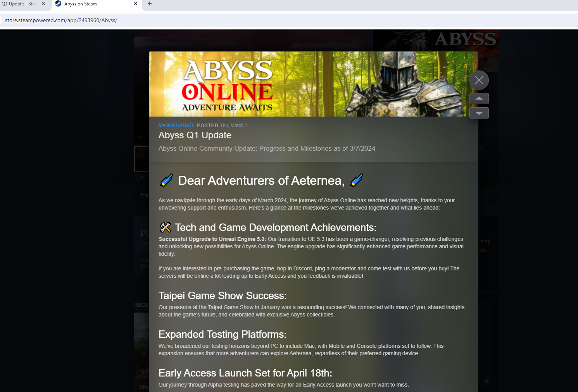Close the Abyss Q1 Update popup
This screenshot has width=578, height=392.
[x=479, y=80]
